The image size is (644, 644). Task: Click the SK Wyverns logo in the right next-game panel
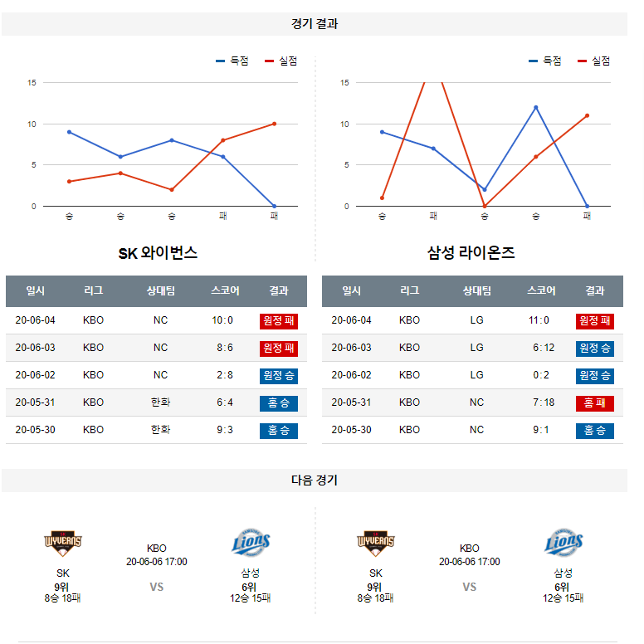(x=376, y=543)
